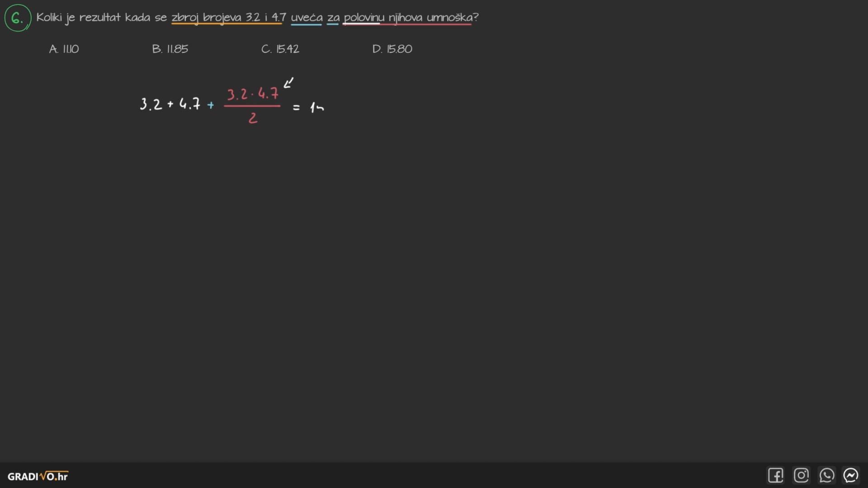The height and width of the screenshot is (488, 868).
Task: Select answer C. 15.42
Action: [x=280, y=49]
